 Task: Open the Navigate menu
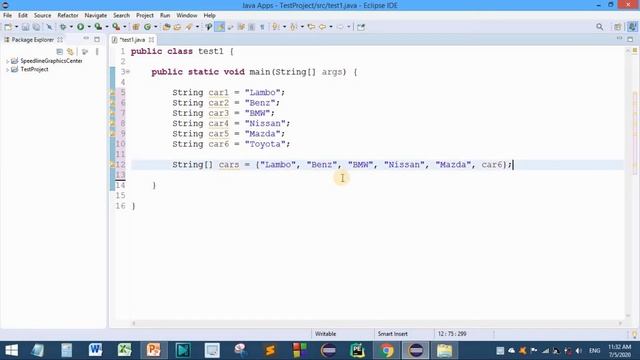pos(96,16)
